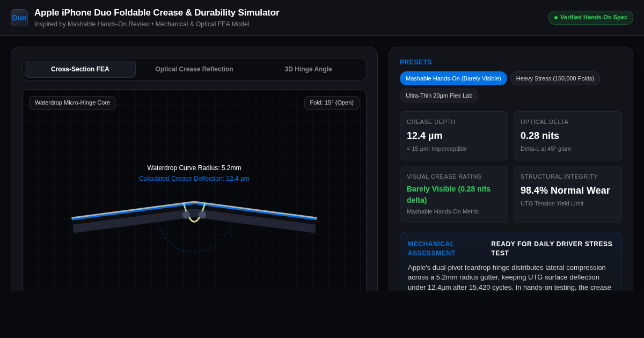Click the Duo app logo icon
Screen dimensions: 644x338
pos(19,18)
